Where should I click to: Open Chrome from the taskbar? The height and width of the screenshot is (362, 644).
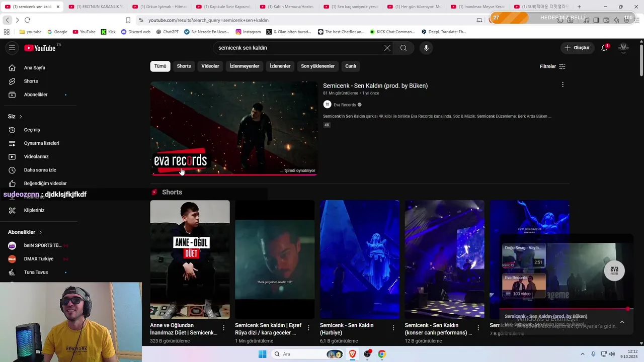tap(382, 354)
